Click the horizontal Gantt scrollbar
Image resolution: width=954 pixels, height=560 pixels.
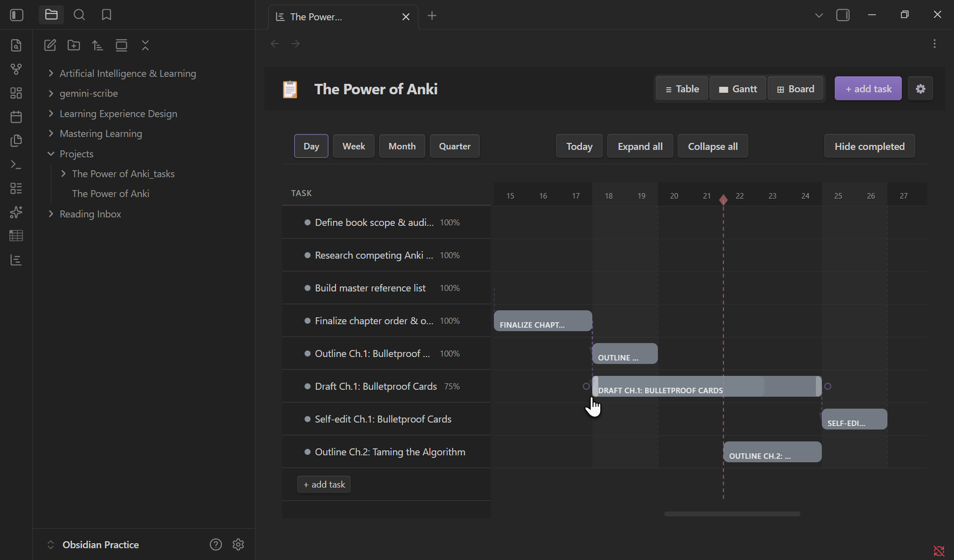tap(732, 514)
